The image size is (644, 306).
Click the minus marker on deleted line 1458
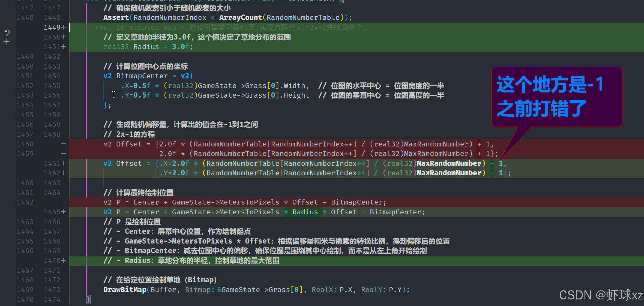tap(63, 144)
